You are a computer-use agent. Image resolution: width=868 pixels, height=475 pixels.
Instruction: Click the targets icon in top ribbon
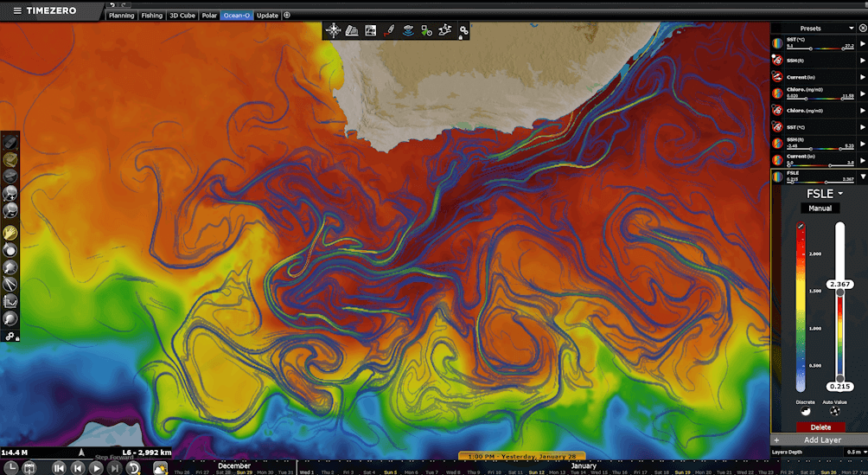tap(426, 30)
